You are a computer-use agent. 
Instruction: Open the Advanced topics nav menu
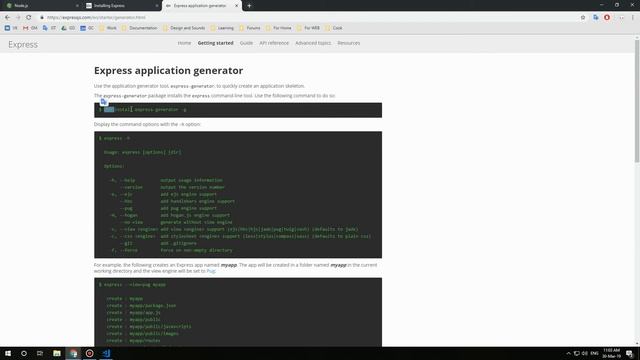(x=313, y=43)
